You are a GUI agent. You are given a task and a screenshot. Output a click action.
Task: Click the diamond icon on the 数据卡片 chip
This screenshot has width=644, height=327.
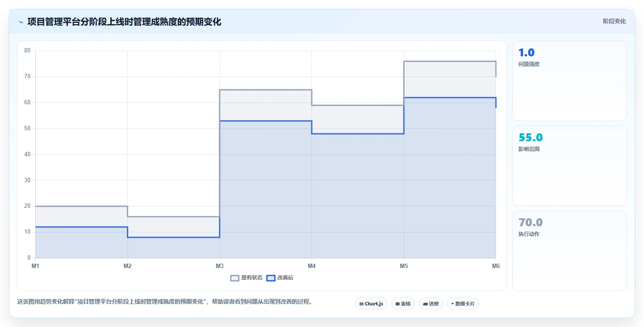452,304
